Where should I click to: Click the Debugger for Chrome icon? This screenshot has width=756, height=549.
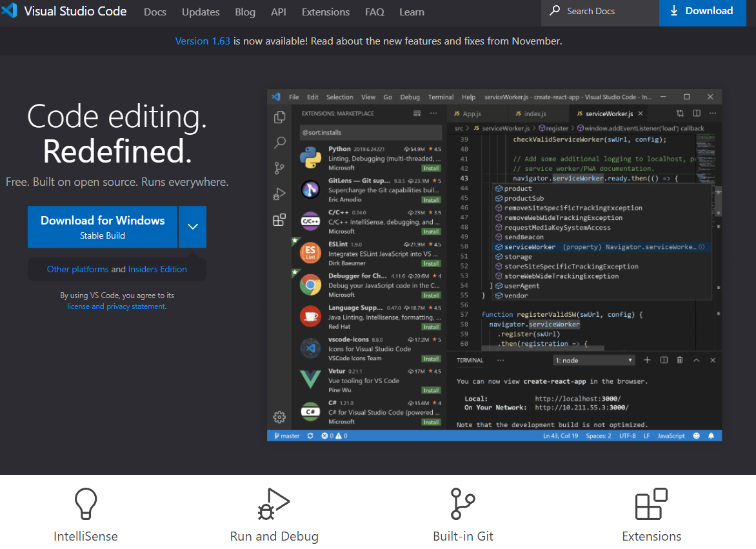point(310,285)
